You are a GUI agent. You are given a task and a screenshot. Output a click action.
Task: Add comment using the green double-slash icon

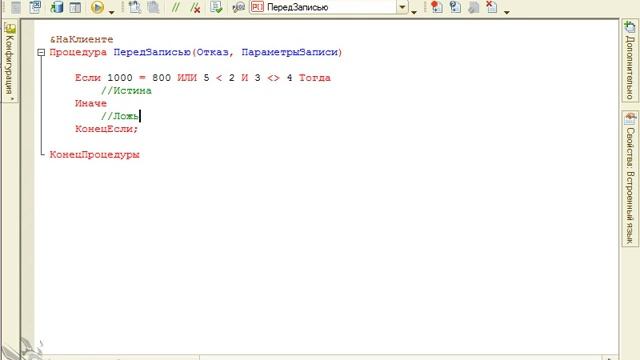click(176, 7)
